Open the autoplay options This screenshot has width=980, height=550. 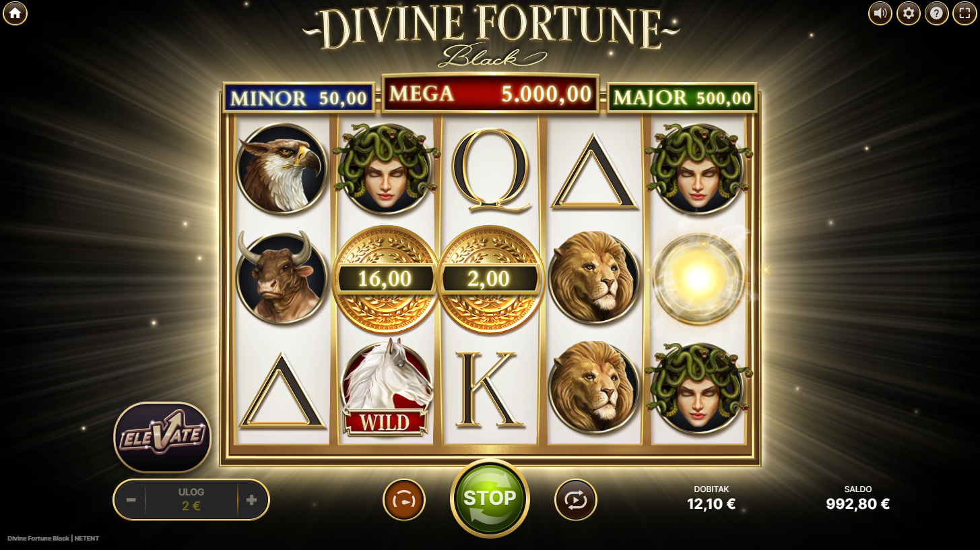[x=576, y=499]
